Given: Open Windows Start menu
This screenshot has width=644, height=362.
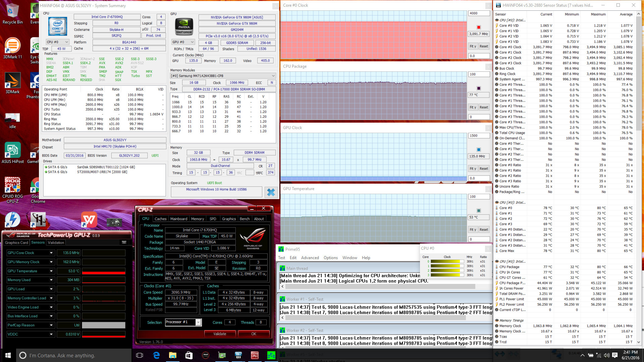Looking at the screenshot, I should [x=8, y=355].
